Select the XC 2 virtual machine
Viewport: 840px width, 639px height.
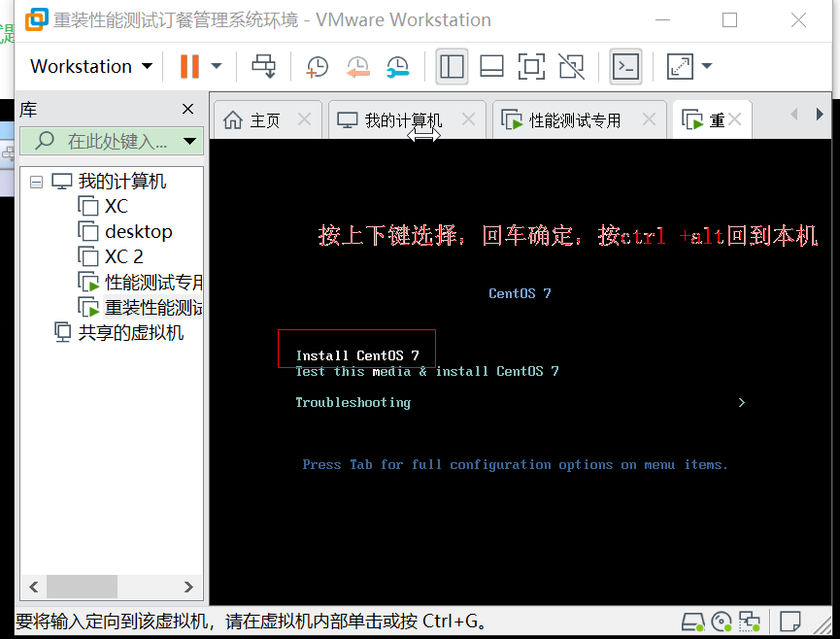point(123,256)
